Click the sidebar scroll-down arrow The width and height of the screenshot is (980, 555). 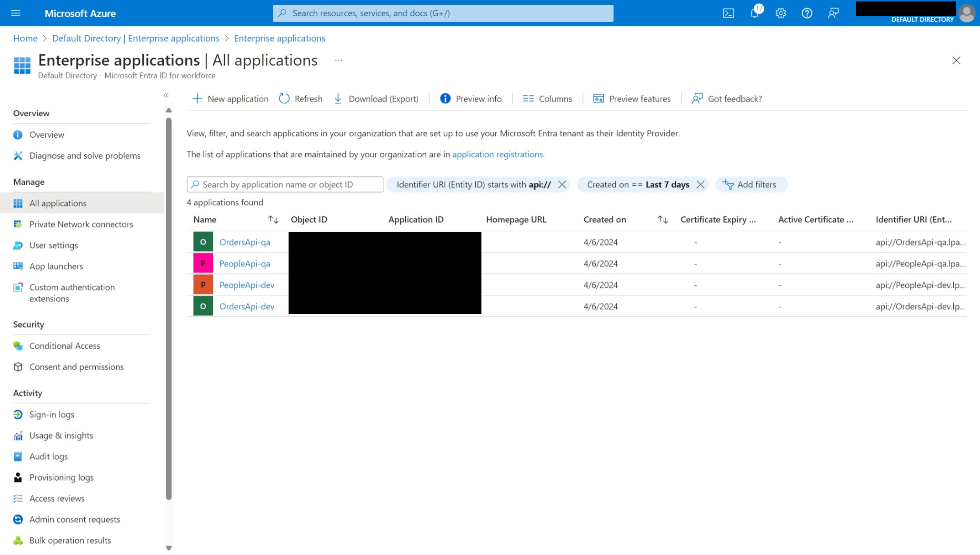[x=169, y=548]
